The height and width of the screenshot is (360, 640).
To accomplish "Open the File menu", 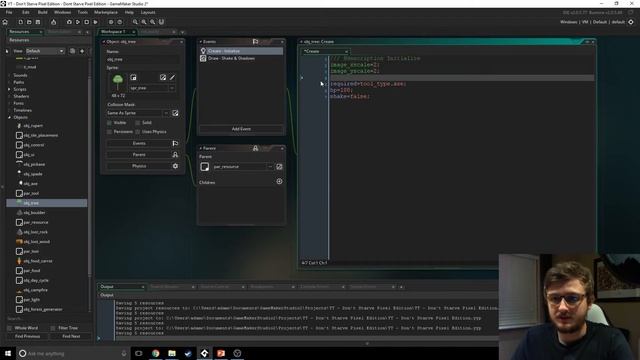I will pyautogui.click(x=9, y=12).
